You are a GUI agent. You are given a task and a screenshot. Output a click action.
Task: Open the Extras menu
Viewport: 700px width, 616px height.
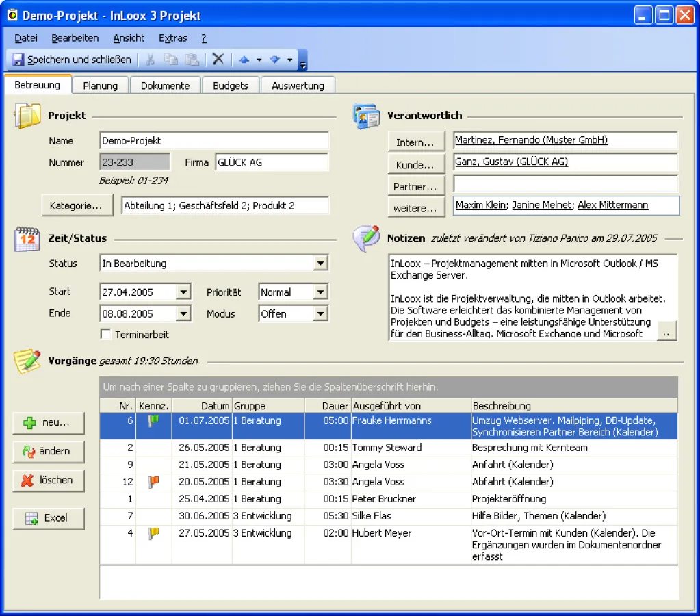[172, 38]
